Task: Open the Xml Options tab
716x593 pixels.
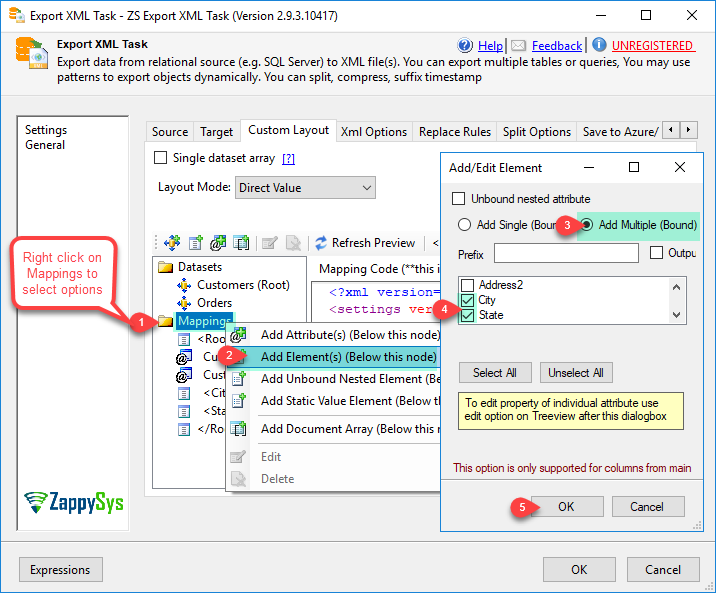Action: (374, 132)
